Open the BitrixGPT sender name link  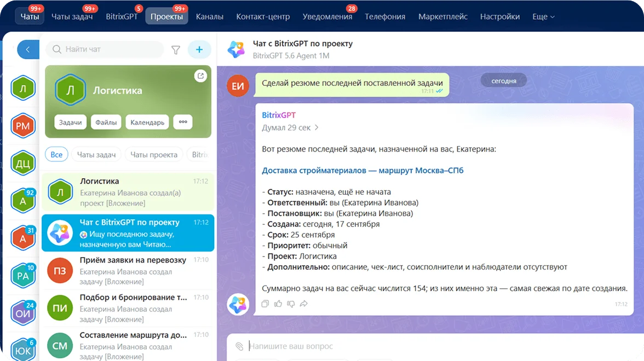(x=278, y=115)
